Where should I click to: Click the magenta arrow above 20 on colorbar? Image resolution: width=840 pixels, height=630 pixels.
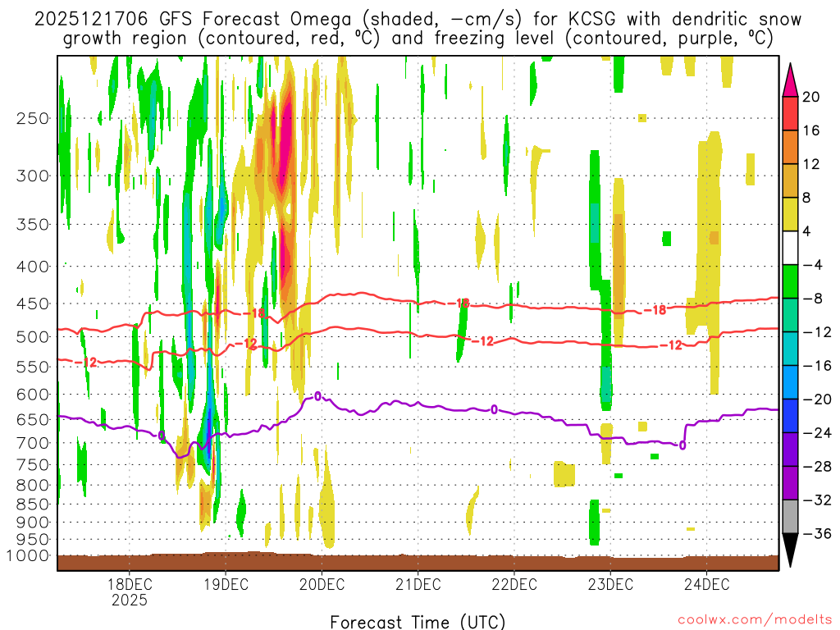790,80
